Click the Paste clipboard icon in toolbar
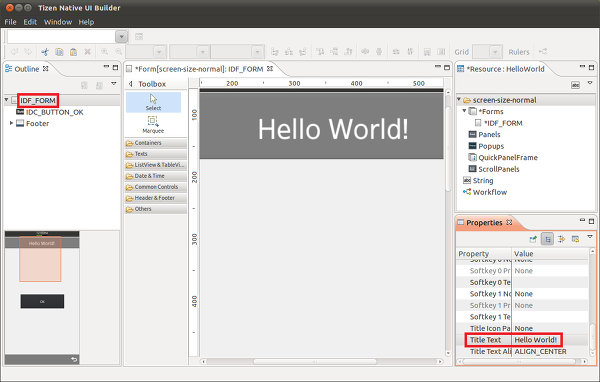The width and height of the screenshot is (600, 382). click(x=73, y=52)
